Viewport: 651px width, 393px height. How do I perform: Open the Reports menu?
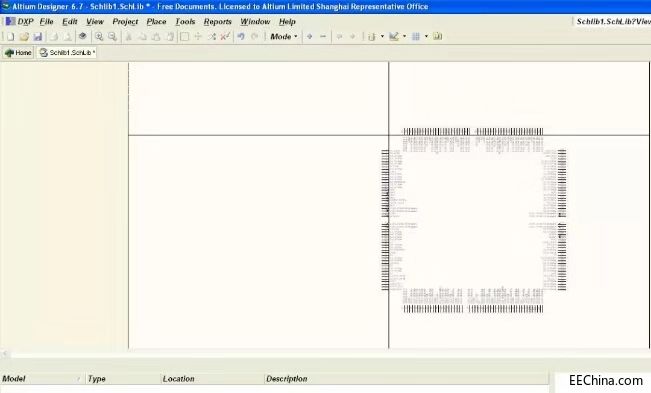[218, 22]
